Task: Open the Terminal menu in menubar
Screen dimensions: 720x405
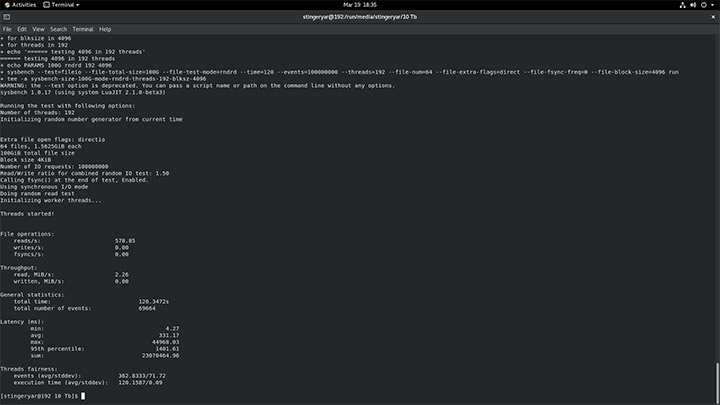Action: coord(82,29)
